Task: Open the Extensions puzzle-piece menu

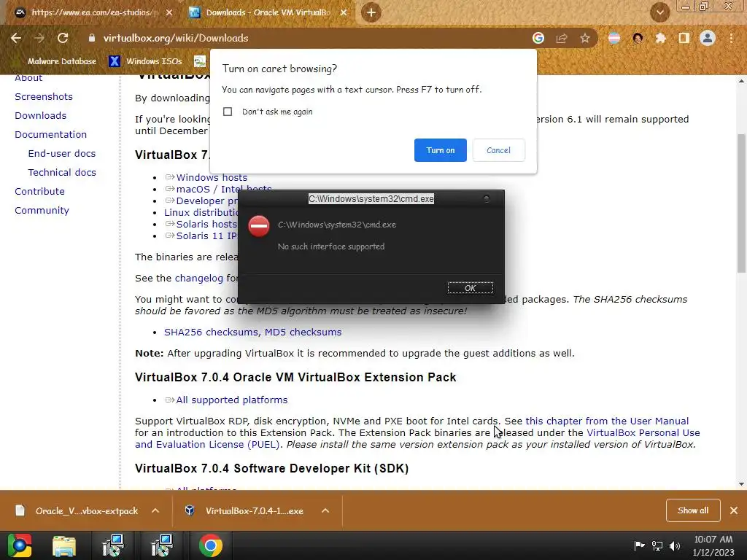Action: click(661, 38)
